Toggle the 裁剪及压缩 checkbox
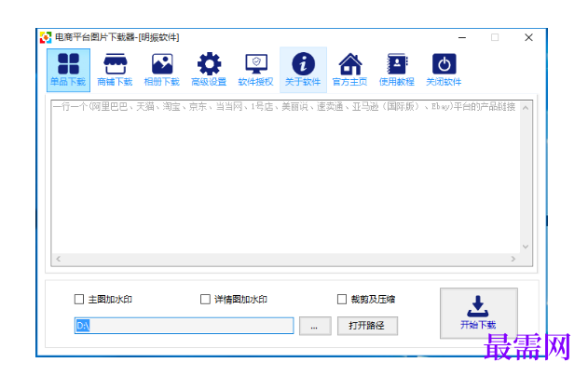 click(x=342, y=300)
